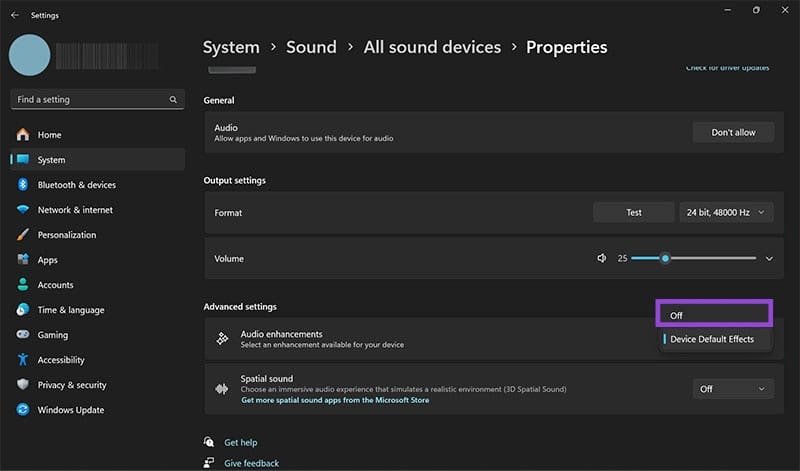Image resolution: width=800 pixels, height=471 pixels.
Task: Expand the Volume row chevron
Action: 769,259
